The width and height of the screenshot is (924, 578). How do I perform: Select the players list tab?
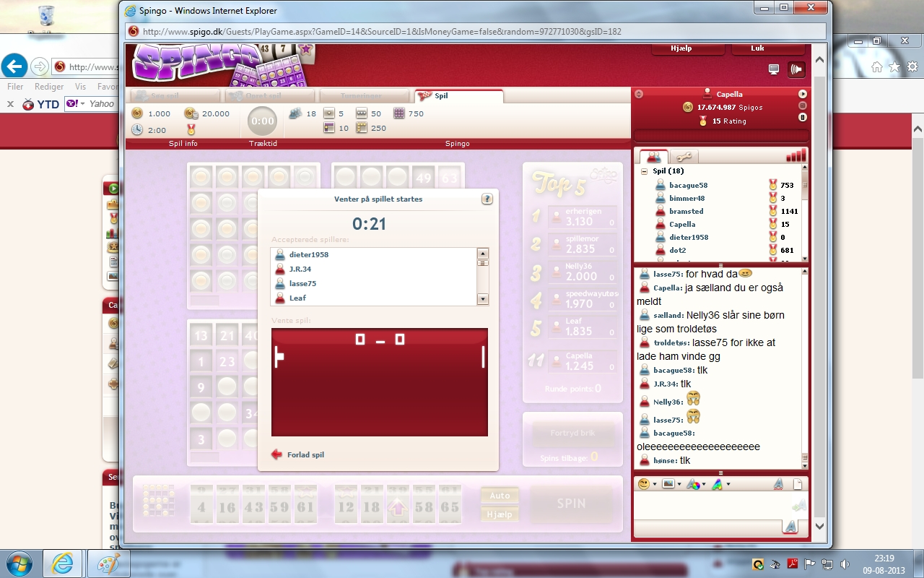point(653,157)
